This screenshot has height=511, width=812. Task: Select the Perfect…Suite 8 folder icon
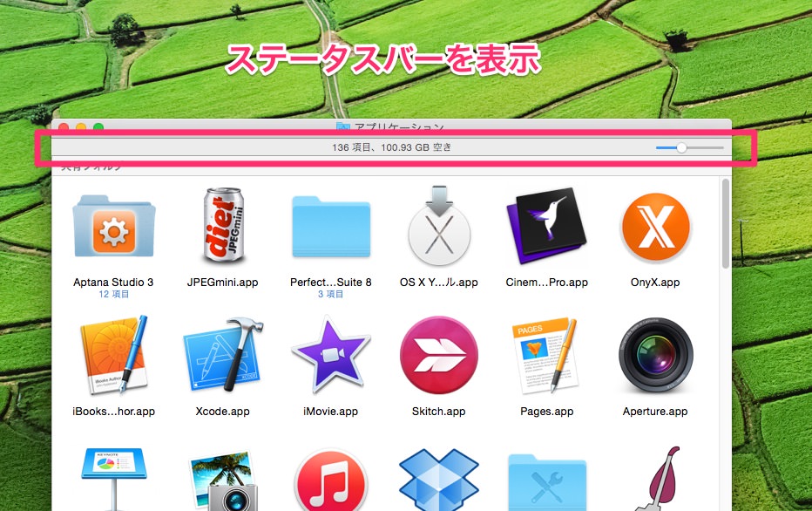click(x=331, y=227)
